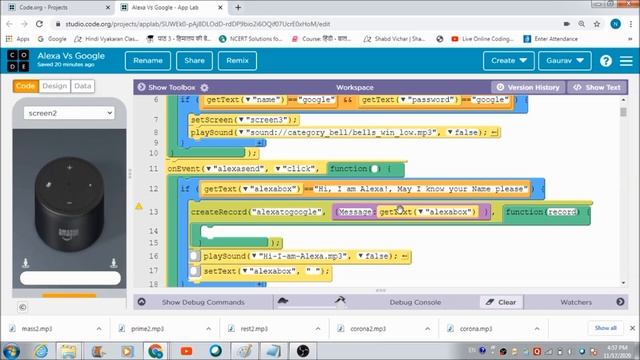Open the Gaurav account dropdown
Image resolution: width=640 pixels, height=360 pixels.
point(564,61)
